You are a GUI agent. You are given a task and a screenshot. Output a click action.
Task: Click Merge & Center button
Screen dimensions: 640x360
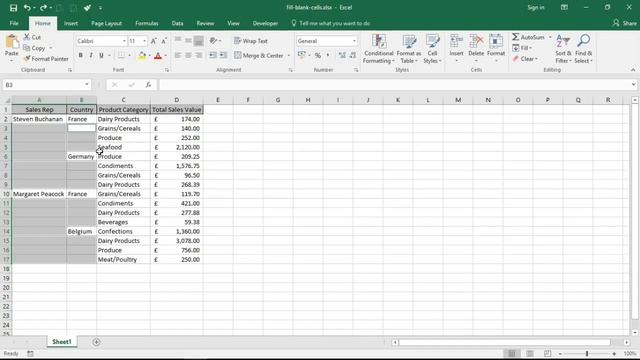259,55
